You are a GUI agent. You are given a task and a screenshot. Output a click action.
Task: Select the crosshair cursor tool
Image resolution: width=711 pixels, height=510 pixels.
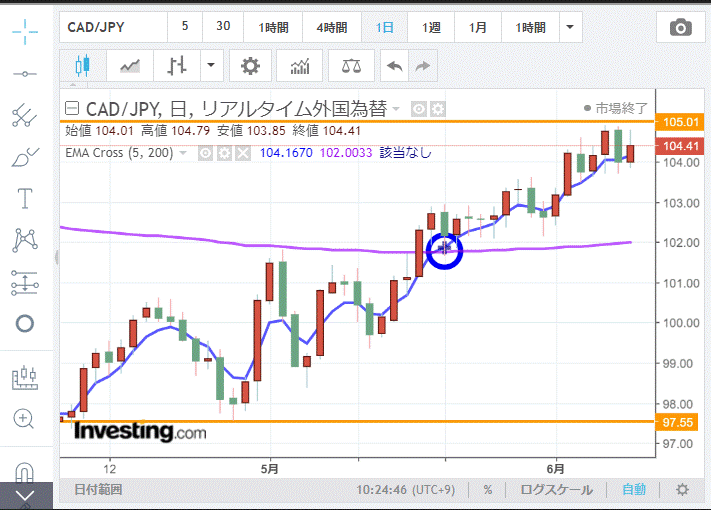pyautogui.click(x=25, y=32)
